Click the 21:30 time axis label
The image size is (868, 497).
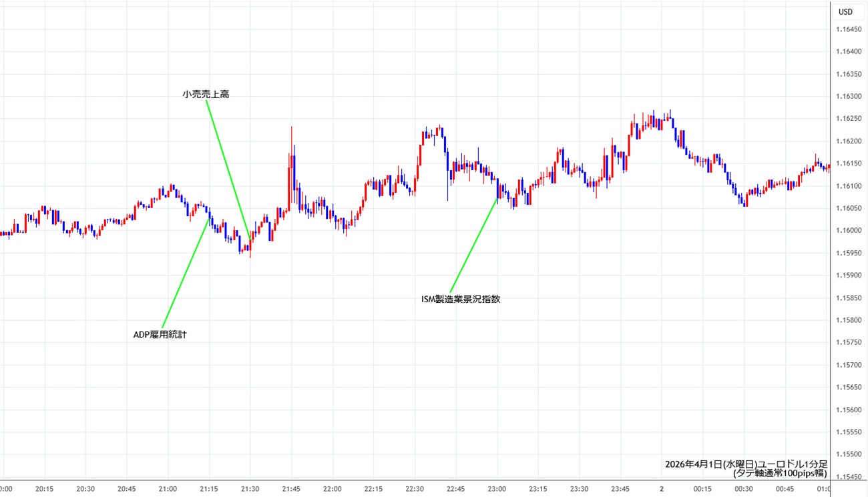[250, 489]
